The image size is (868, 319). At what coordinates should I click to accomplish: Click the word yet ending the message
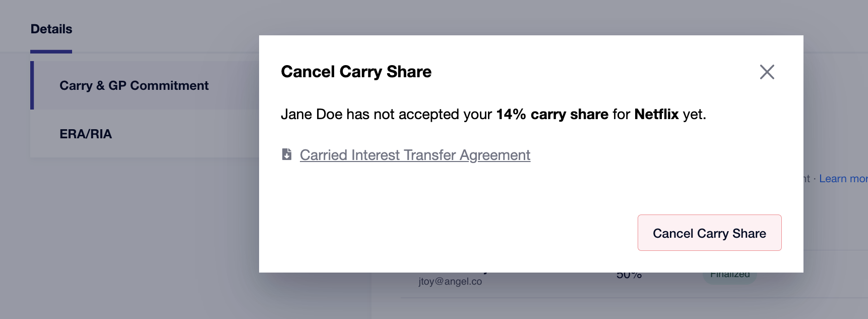pyautogui.click(x=694, y=115)
